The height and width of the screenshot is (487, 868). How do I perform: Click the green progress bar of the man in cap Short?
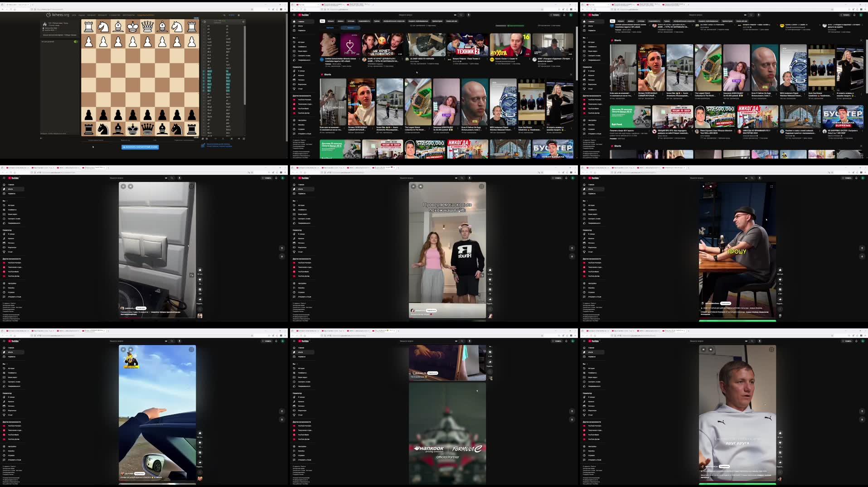pyautogui.click(x=737, y=321)
